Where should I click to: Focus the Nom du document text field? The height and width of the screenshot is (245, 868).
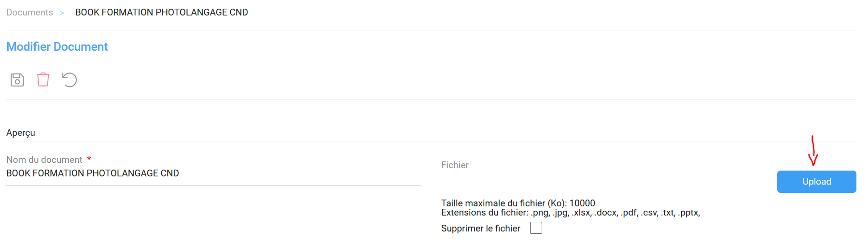point(213,173)
